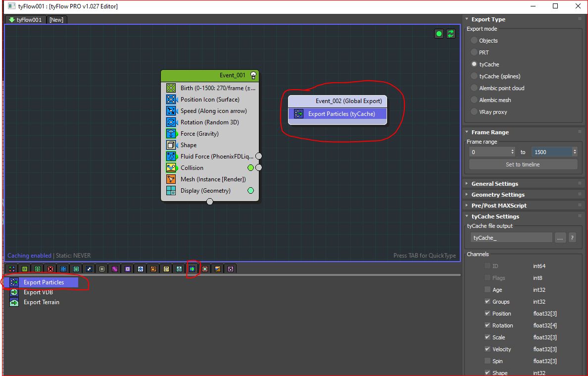Click the Force (Gravity) operator icon
588x376 pixels.
click(x=171, y=134)
